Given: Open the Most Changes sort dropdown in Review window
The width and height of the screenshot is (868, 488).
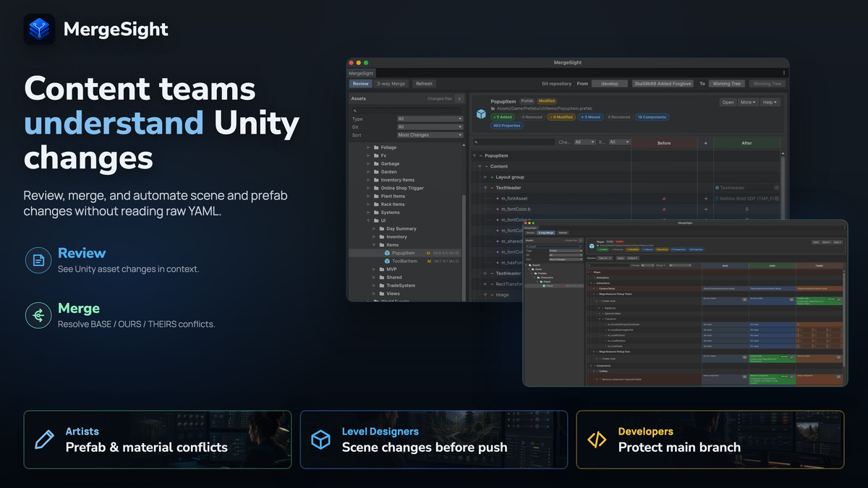Looking at the screenshot, I should point(430,134).
